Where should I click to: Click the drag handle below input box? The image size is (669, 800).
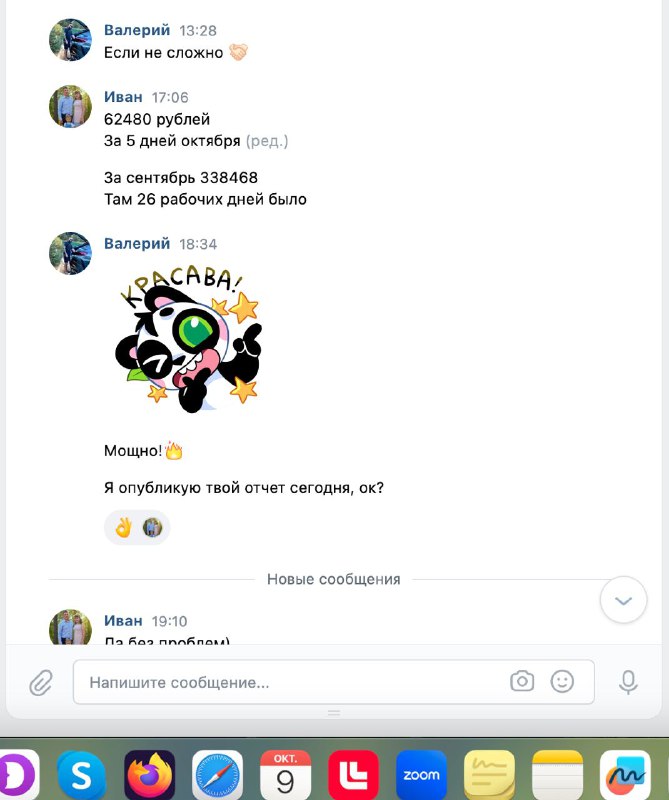[x=334, y=712]
